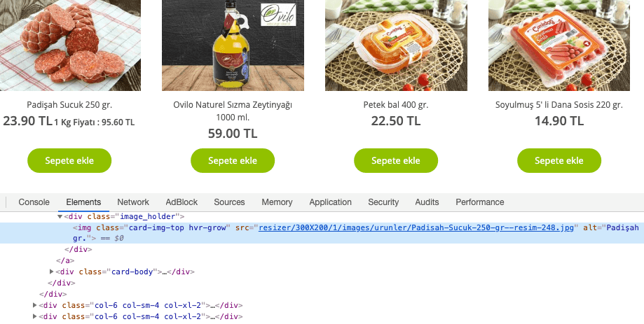Go to the Application tab
This screenshot has height=324, width=644.
click(x=330, y=202)
